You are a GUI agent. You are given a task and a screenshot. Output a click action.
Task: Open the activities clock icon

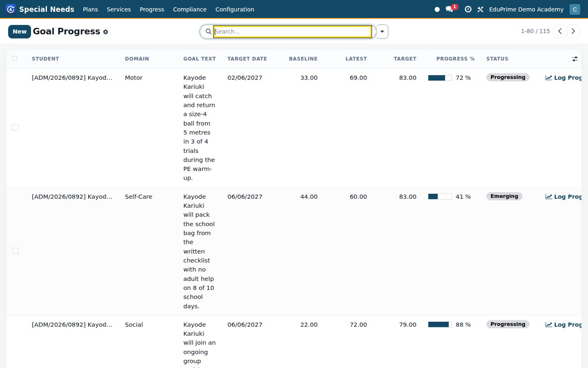468,9
